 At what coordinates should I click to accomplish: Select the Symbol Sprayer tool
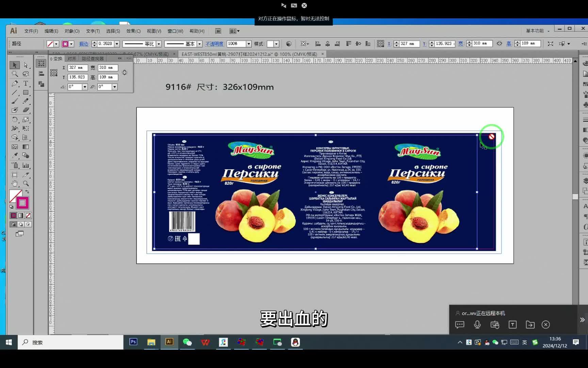click(x=14, y=166)
